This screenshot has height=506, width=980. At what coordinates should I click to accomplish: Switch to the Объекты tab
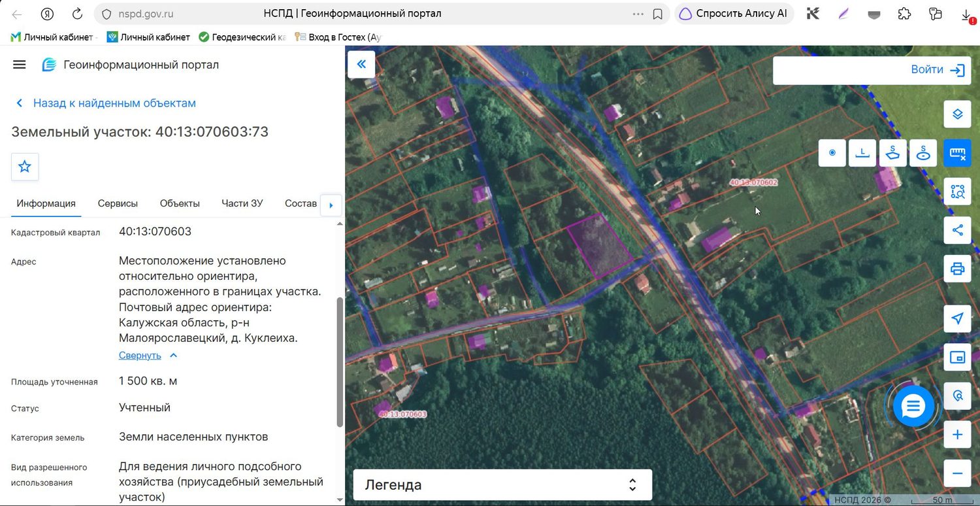coord(180,203)
